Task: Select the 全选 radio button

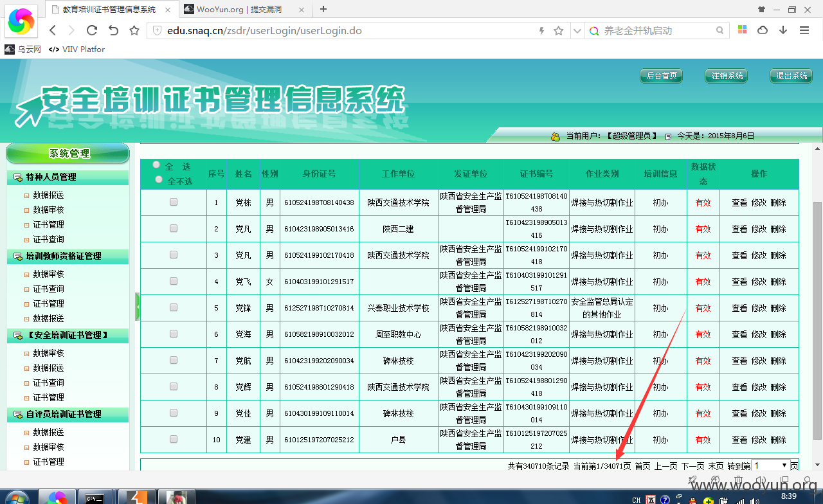Action: coord(156,165)
